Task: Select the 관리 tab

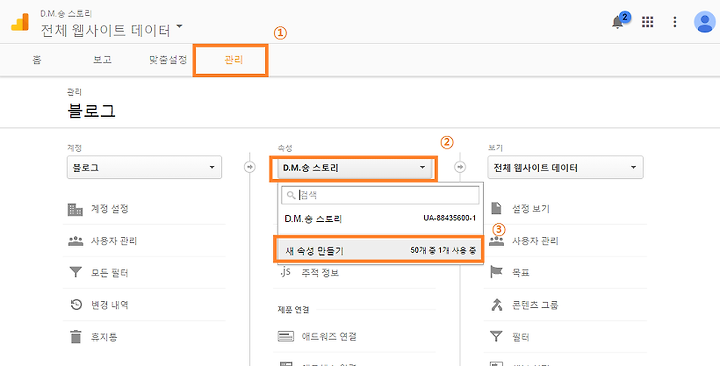Action: (233, 60)
